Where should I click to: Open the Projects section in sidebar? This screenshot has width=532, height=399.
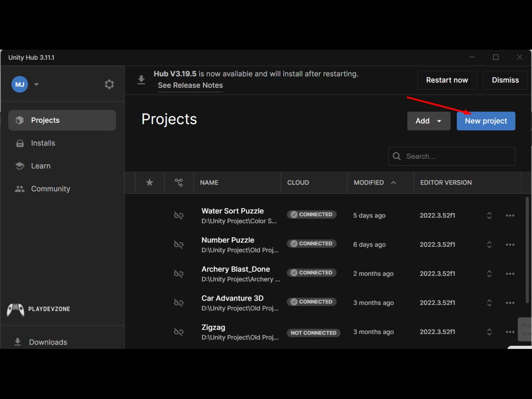click(62, 120)
